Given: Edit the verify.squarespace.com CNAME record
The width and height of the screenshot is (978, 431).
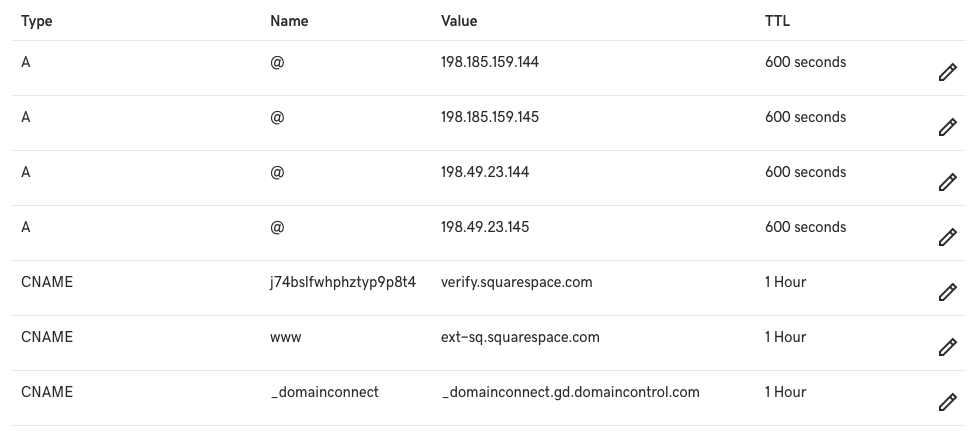Looking at the screenshot, I should point(946,293).
